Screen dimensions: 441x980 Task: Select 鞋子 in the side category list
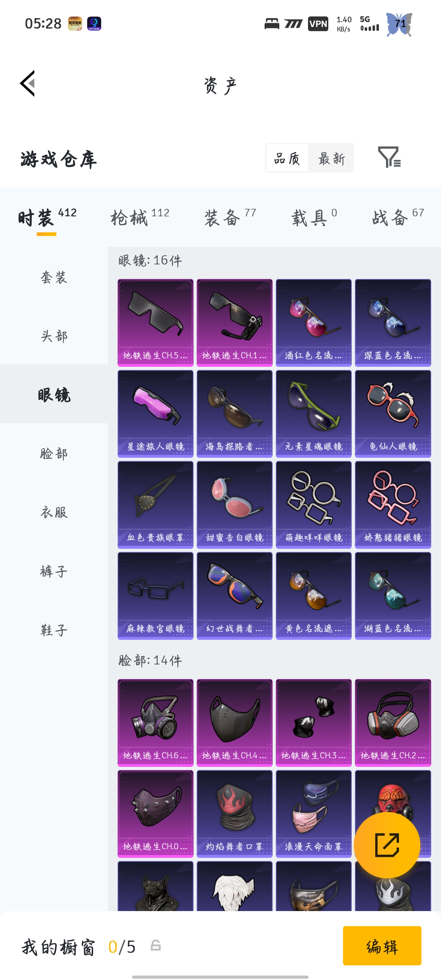(x=54, y=630)
